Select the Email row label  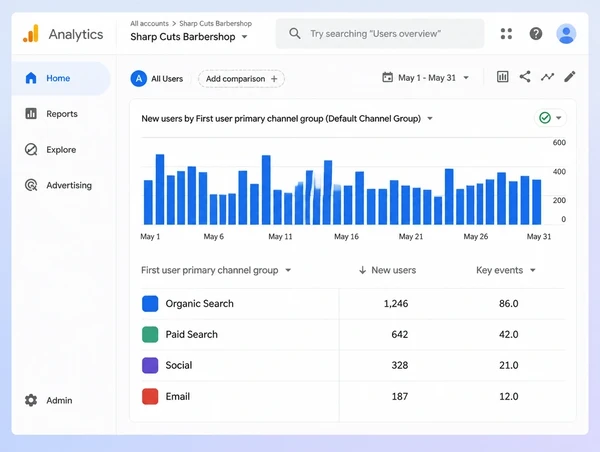click(x=178, y=397)
